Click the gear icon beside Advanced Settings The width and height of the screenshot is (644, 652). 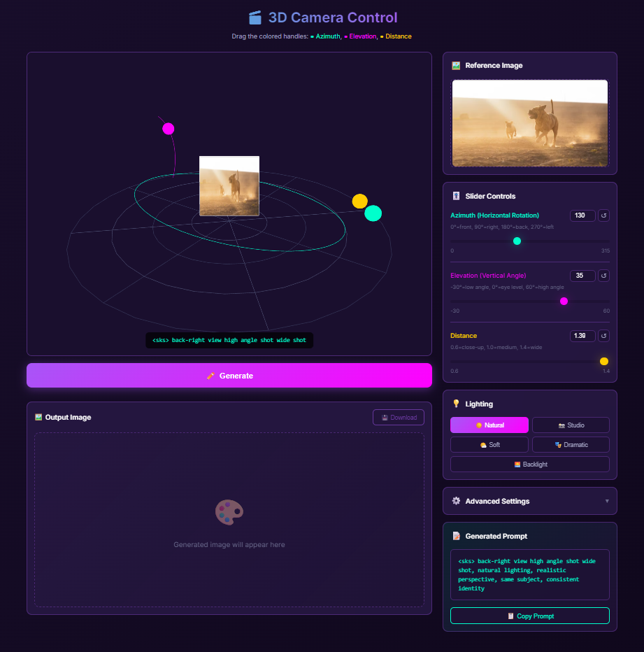point(456,501)
